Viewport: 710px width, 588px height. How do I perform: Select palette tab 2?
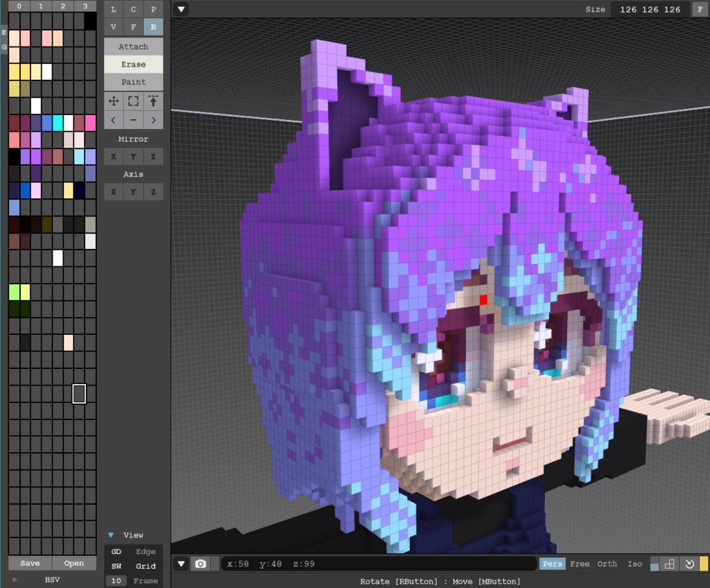tap(64, 6)
